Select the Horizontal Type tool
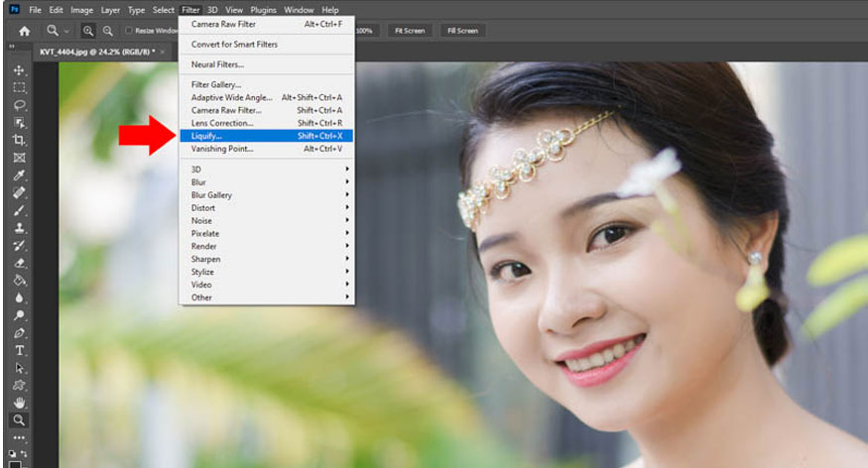 [x=19, y=350]
